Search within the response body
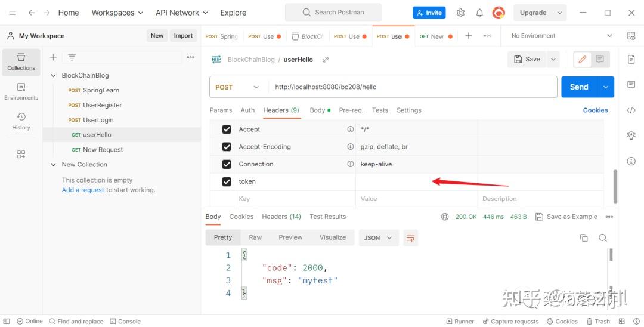Viewport: 644px width, 327px height. click(602, 238)
